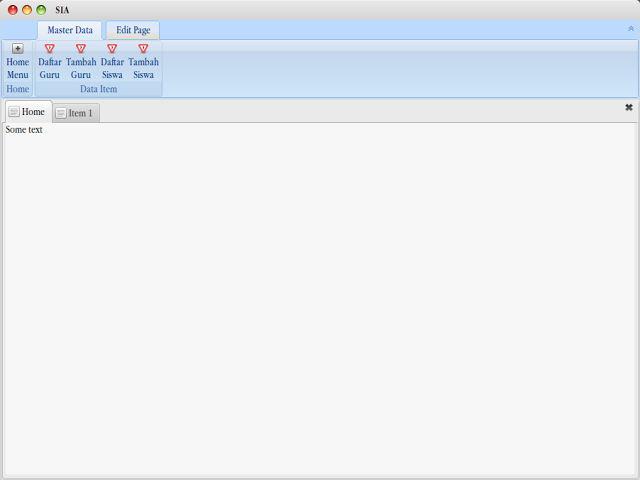Select the Tambah Siswa ribbon button
The height and width of the screenshot is (480, 640).
pos(143,62)
